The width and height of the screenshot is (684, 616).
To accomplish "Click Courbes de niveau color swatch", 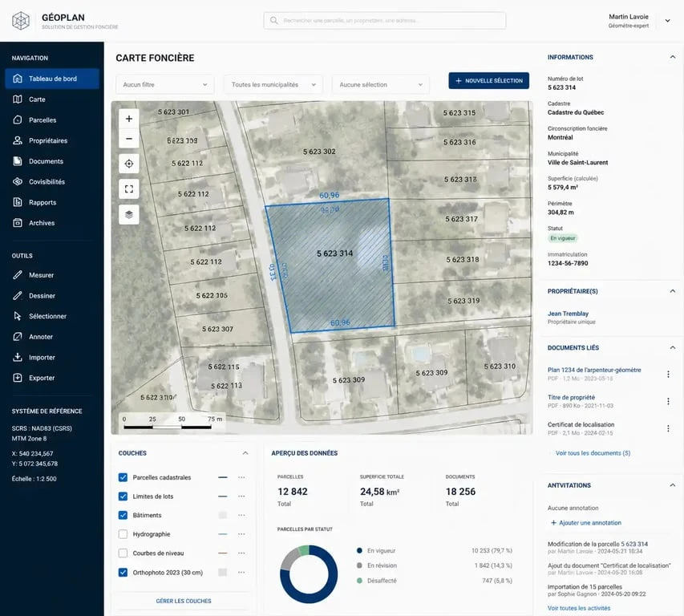I will pos(222,553).
